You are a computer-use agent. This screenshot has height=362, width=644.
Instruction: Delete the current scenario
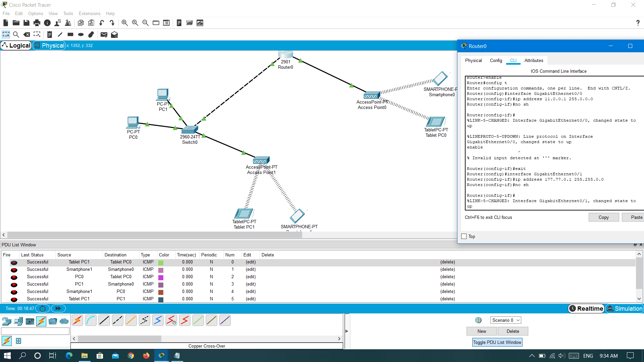pos(513,331)
